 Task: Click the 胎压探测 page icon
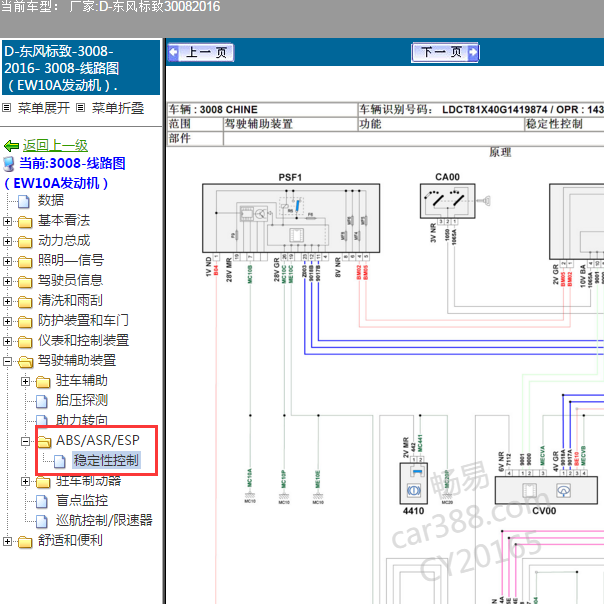[42, 401]
